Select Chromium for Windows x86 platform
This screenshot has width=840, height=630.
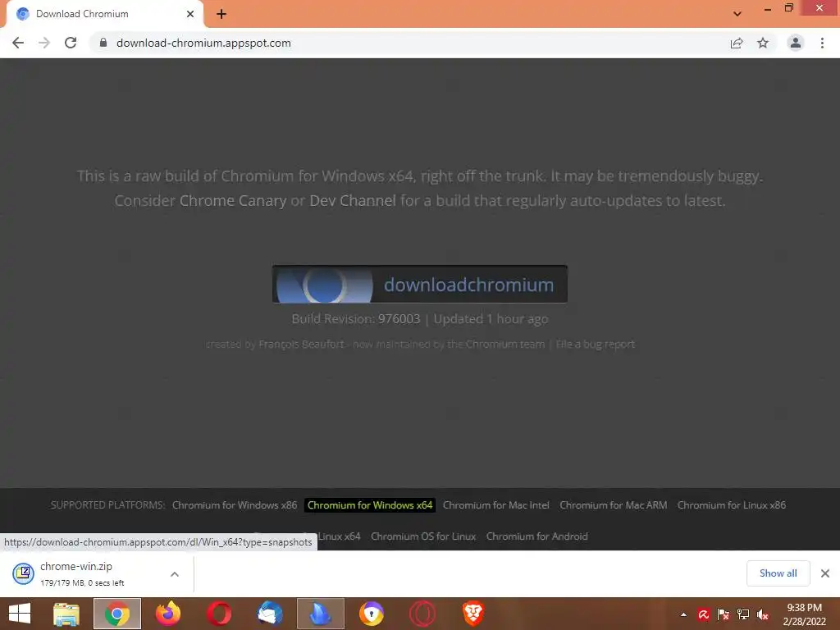point(235,505)
